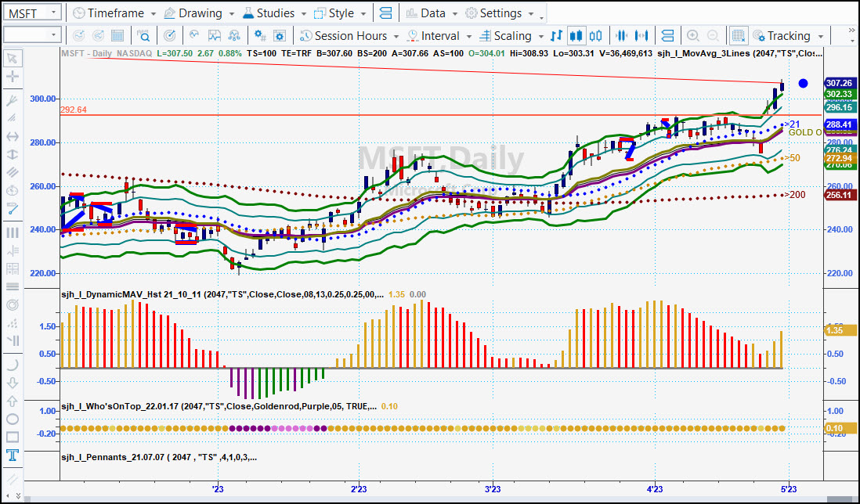Click the target with arrow icon
Screen dimensions: 860x504
[170, 36]
